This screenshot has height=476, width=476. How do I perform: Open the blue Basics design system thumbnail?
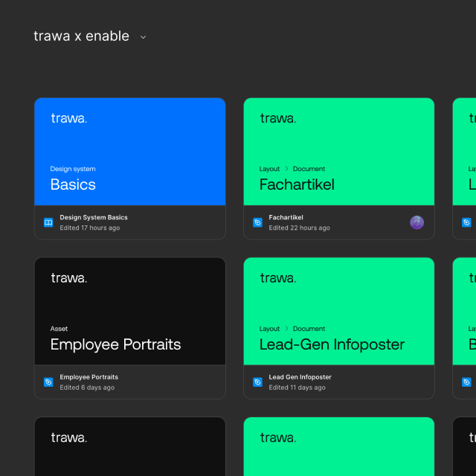[x=130, y=152]
